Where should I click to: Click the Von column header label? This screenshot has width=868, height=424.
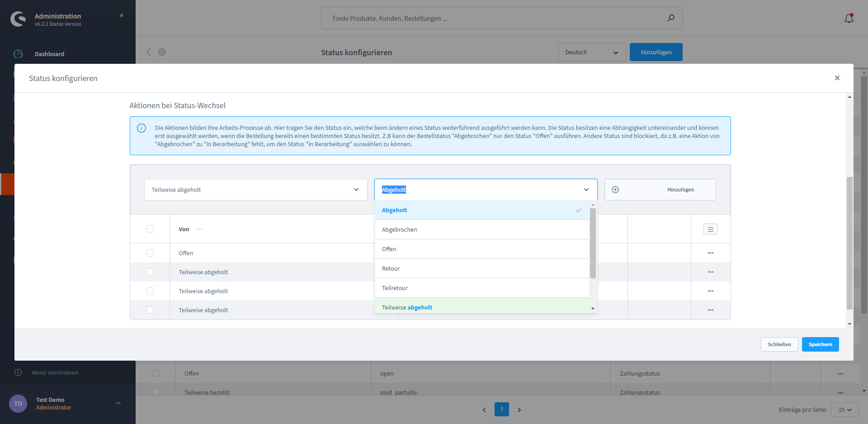184,229
